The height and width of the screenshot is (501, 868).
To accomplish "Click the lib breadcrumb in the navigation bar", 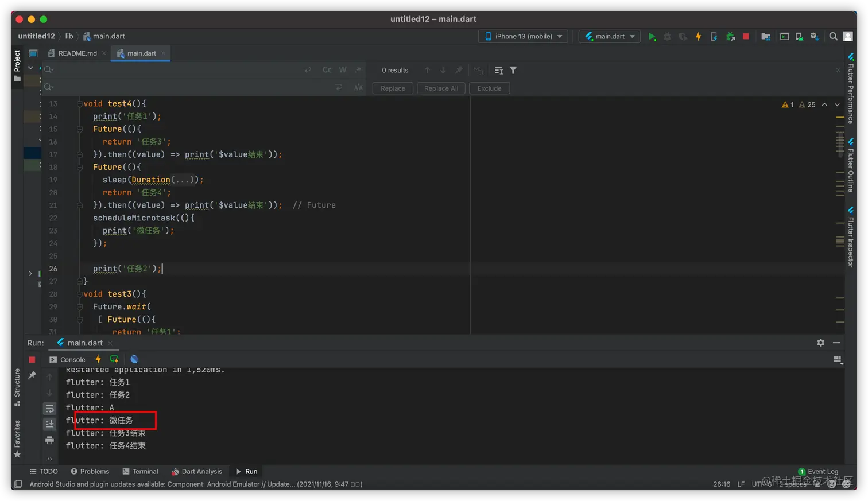I will pyautogui.click(x=69, y=36).
